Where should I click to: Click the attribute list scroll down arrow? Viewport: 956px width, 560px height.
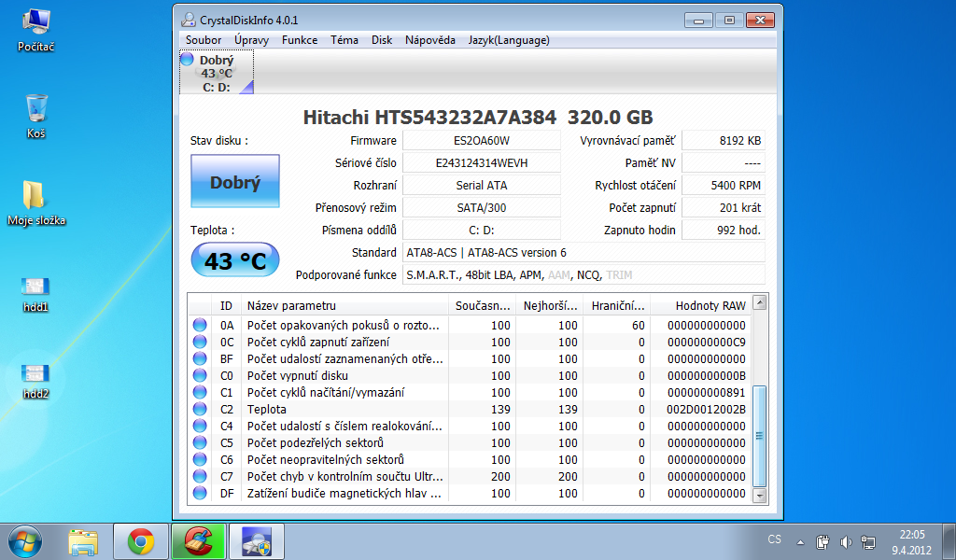coord(759,496)
